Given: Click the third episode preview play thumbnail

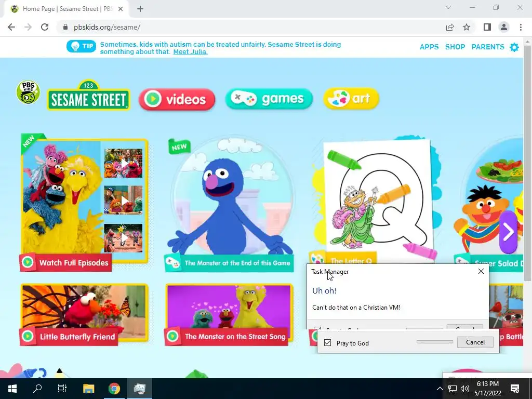Looking at the screenshot, I should [123, 238].
